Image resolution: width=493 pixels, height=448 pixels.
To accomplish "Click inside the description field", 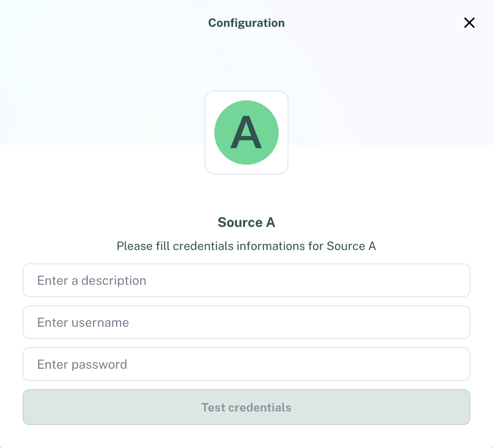I will point(246,280).
